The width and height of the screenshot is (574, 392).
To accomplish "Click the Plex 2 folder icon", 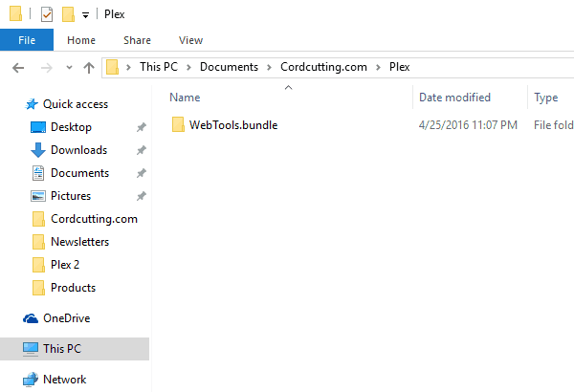I will (x=38, y=265).
